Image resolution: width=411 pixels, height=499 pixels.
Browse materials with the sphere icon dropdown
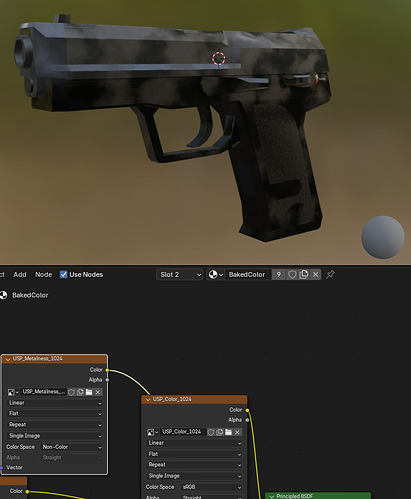point(215,274)
